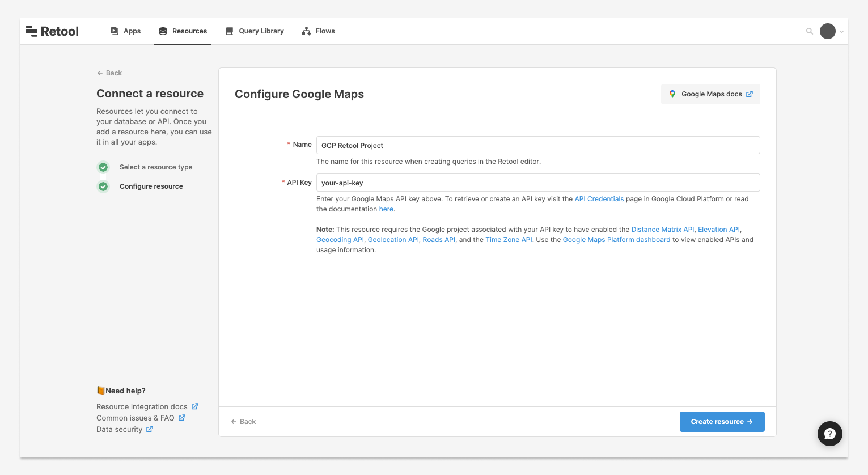Switch to the Resources tab
Screen dimensions: 868x475
click(183, 31)
